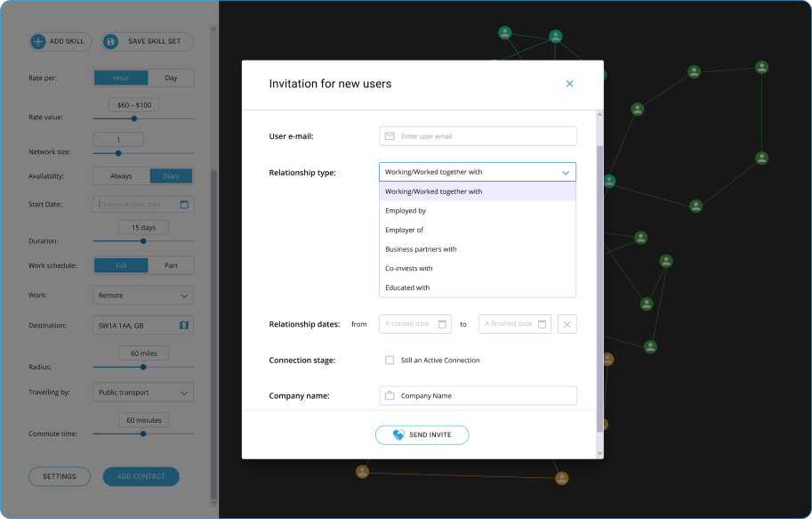Click the Rate value slider handle
Screen dimensions: 812x519
tap(134, 118)
